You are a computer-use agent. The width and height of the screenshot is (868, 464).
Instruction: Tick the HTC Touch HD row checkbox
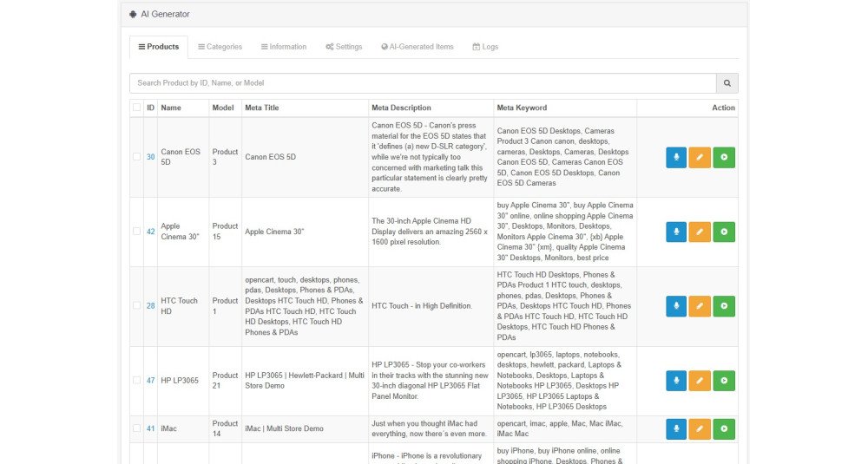coord(137,305)
